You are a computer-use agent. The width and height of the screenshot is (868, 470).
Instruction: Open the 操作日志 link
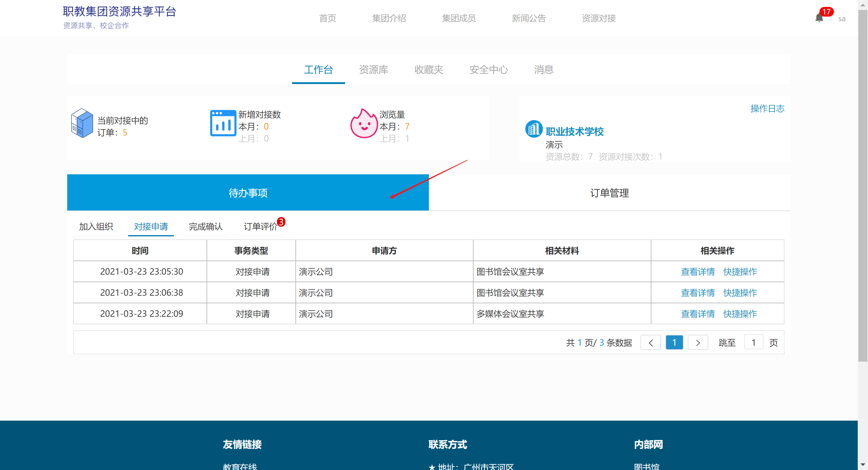pos(767,108)
